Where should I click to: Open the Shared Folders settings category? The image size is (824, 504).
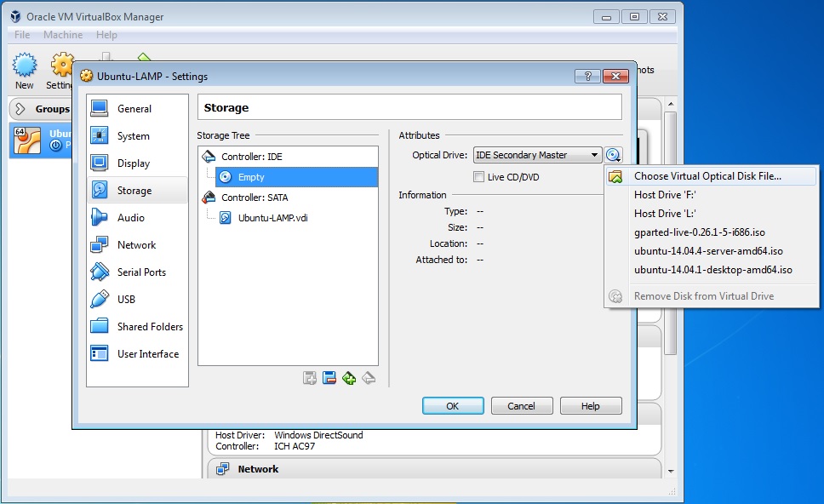click(x=137, y=327)
